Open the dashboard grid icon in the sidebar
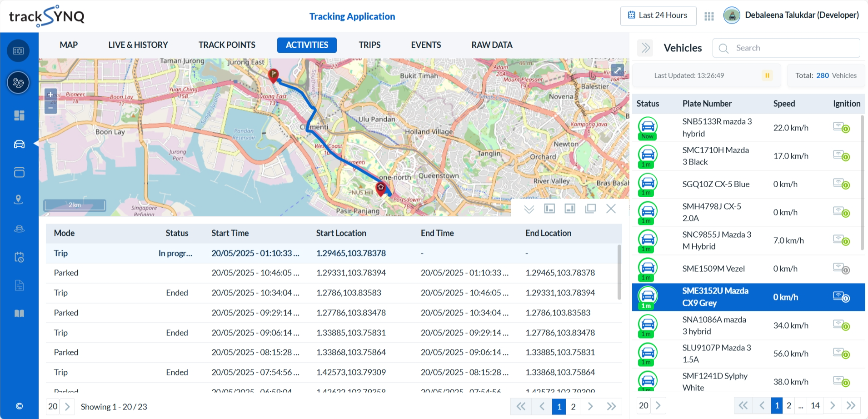868x419 pixels. [x=19, y=115]
